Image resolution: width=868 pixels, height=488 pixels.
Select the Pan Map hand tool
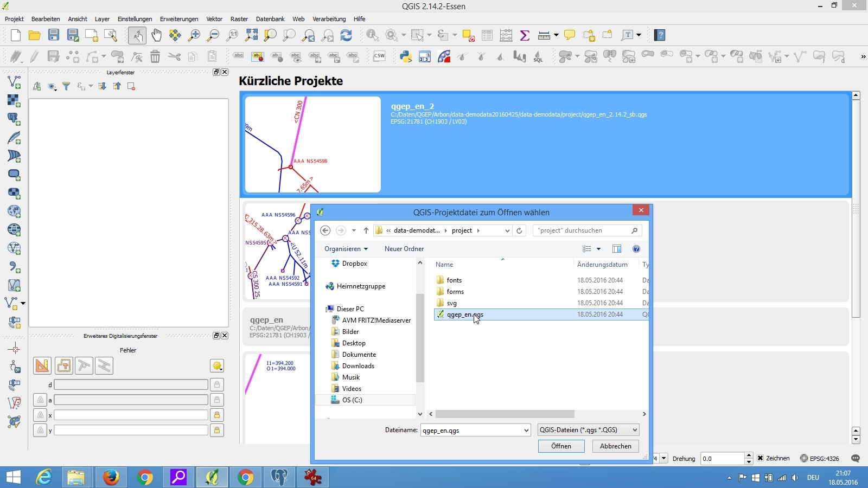tap(156, 35)
